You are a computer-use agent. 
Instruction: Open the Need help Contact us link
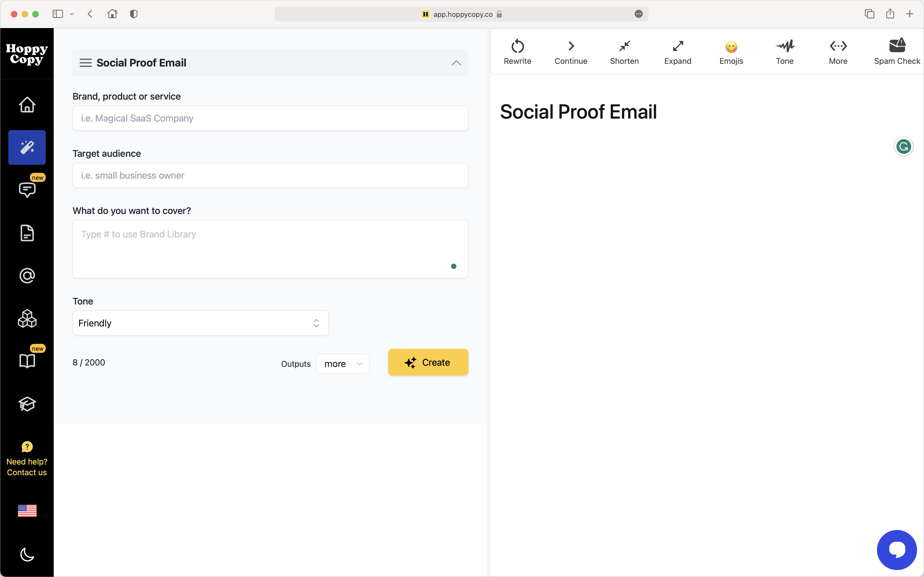(27, 467)
